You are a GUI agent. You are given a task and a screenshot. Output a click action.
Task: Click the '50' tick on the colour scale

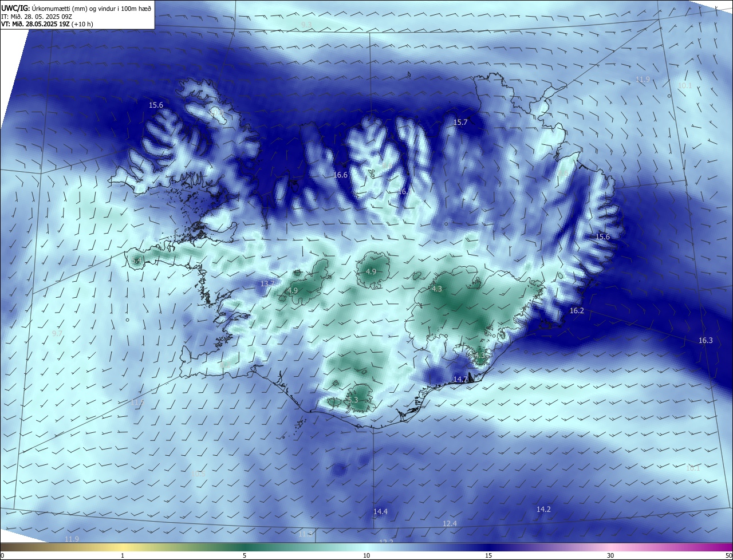[x=728, y=555]
